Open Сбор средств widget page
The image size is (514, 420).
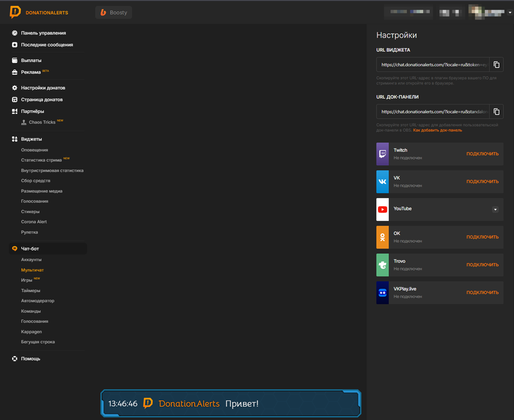(x=35, y=180)
